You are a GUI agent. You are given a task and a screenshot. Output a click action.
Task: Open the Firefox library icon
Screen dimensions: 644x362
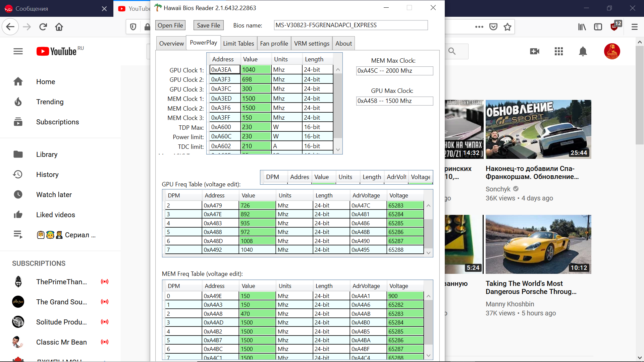582,27
